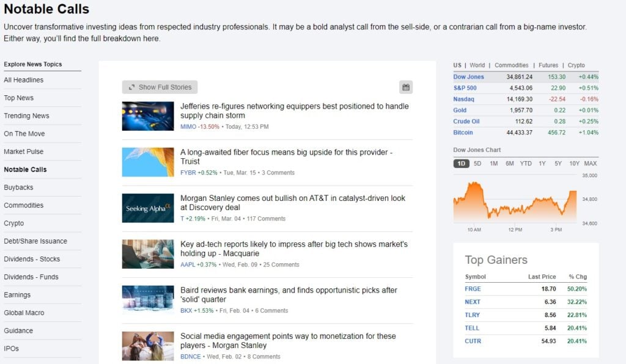Open Key ad-tech reports Macquarie headline
The height and width of the screenshot is (364, 626).
pyautogui.click(x=294, y=249)
